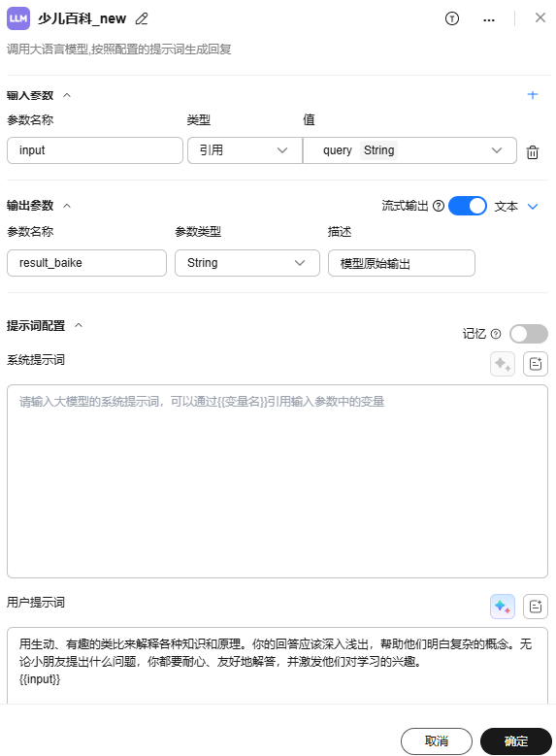The image size is (556, 756).
Task: Open the template icon for 用户提示词
Action: pyautogui.click(x=536, y=606)
